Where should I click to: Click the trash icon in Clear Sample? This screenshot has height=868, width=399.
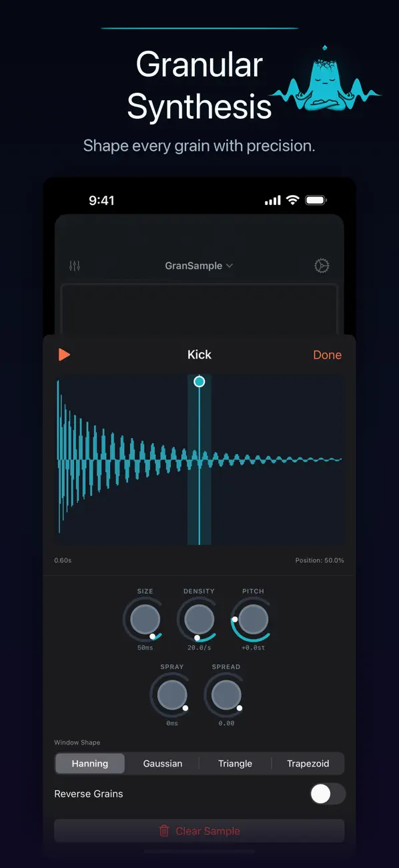point(164,831)
